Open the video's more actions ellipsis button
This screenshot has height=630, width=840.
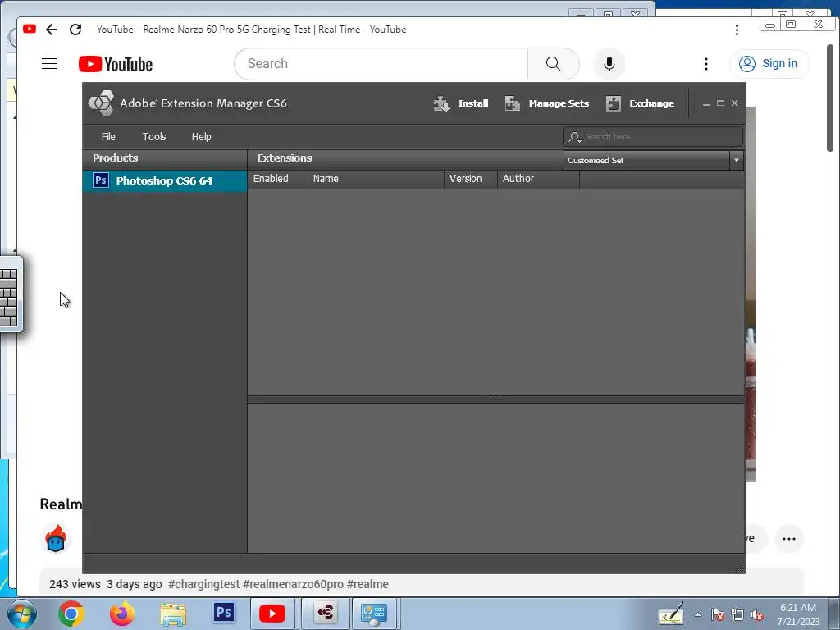click(x=788, y=539)
